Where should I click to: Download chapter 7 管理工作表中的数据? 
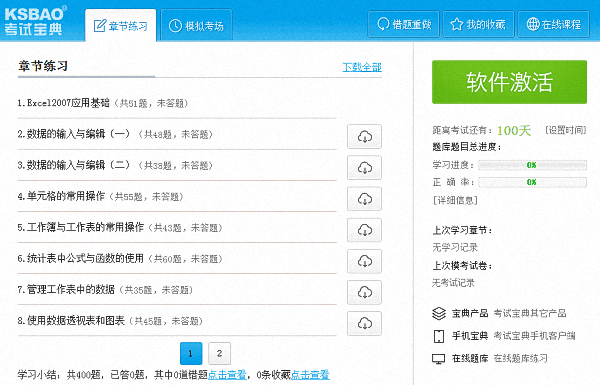tap(364, 292)
